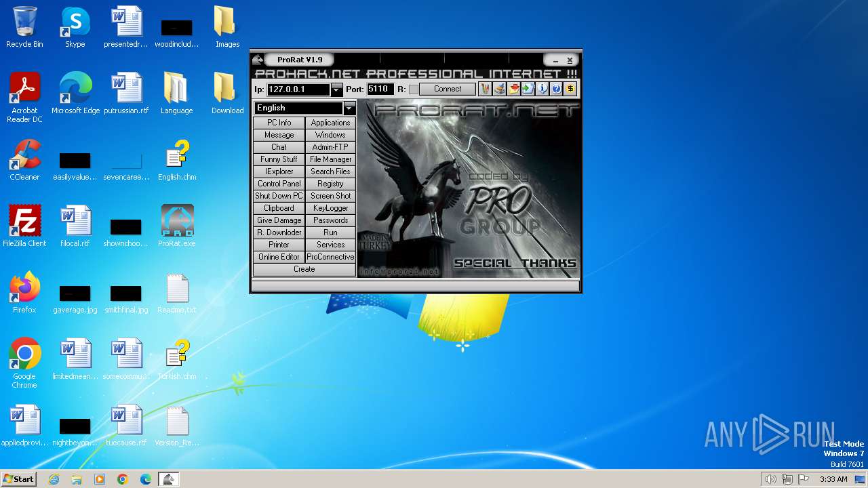Viewport: 868px width, 488px height.
Task: Click the green arrow document toolbar icon
Action: click(528, 89)
